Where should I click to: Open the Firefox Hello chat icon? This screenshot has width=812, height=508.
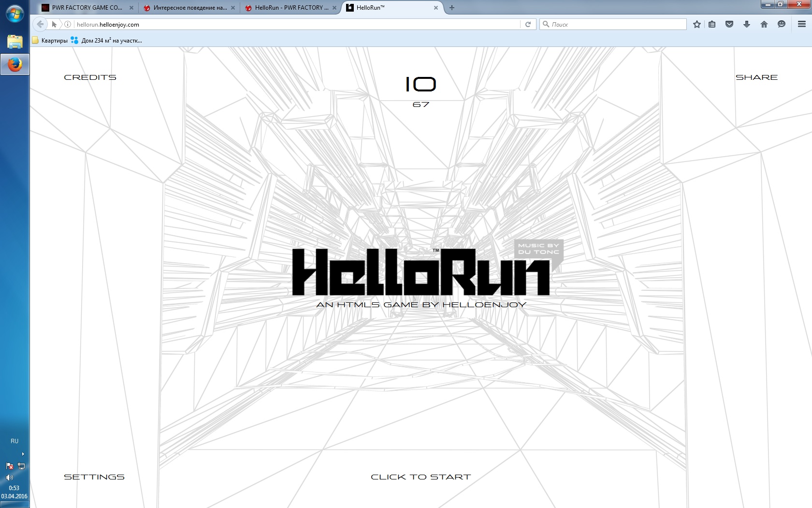782,24
